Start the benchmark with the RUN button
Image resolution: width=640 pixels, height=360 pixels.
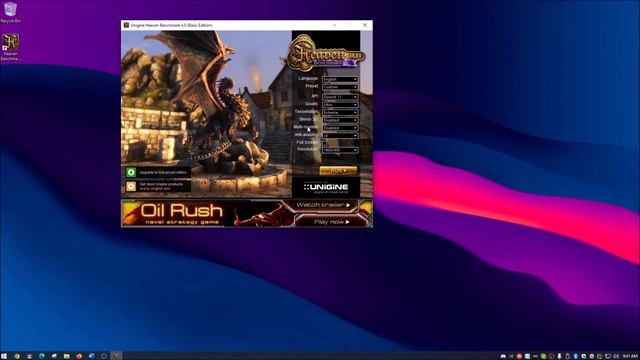point(338,171)
